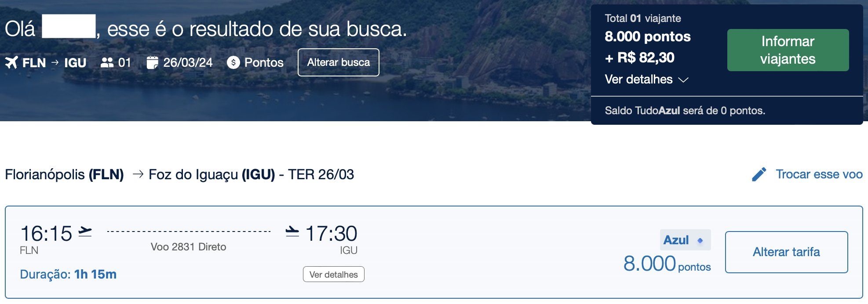The width and height of the screenshot is (868, 304).
Task: Click the Alterar tarifa button
Action: click(786, 252)
